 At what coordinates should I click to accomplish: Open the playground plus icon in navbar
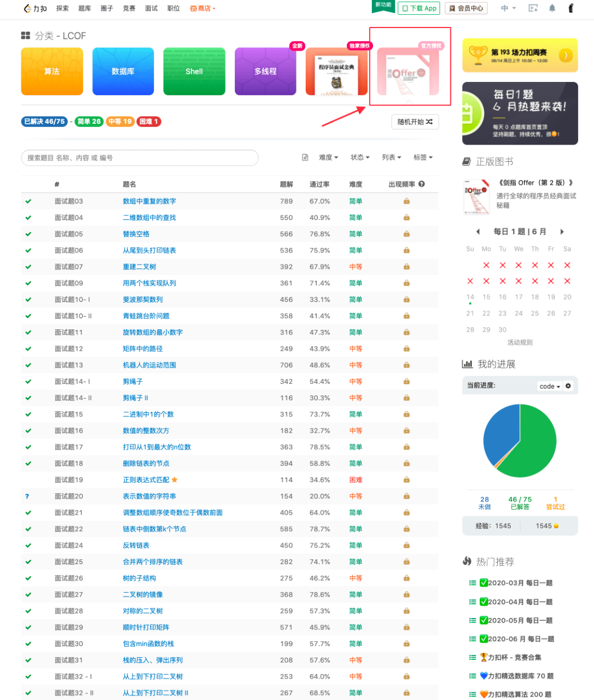533,8
